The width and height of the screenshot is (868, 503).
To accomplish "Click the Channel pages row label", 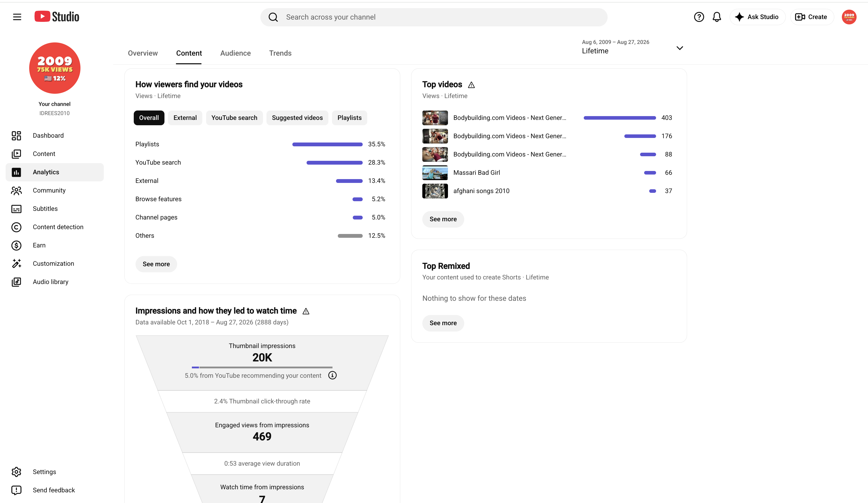I will [x=156, y=217].
